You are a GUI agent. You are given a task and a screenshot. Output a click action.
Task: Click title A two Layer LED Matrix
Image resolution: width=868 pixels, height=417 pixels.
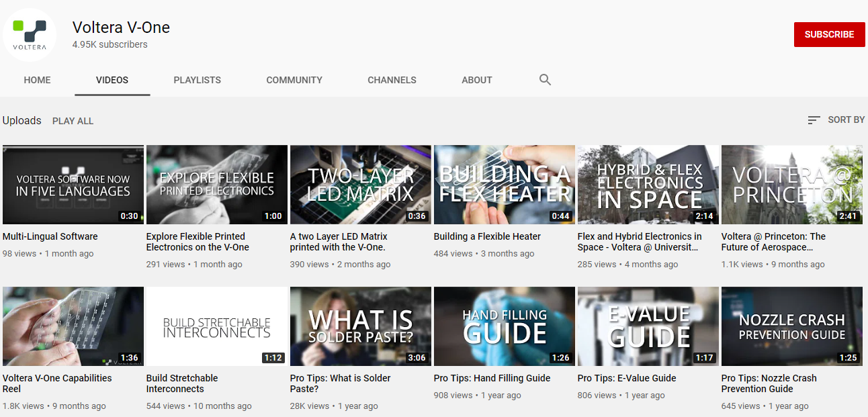point(339,242)
